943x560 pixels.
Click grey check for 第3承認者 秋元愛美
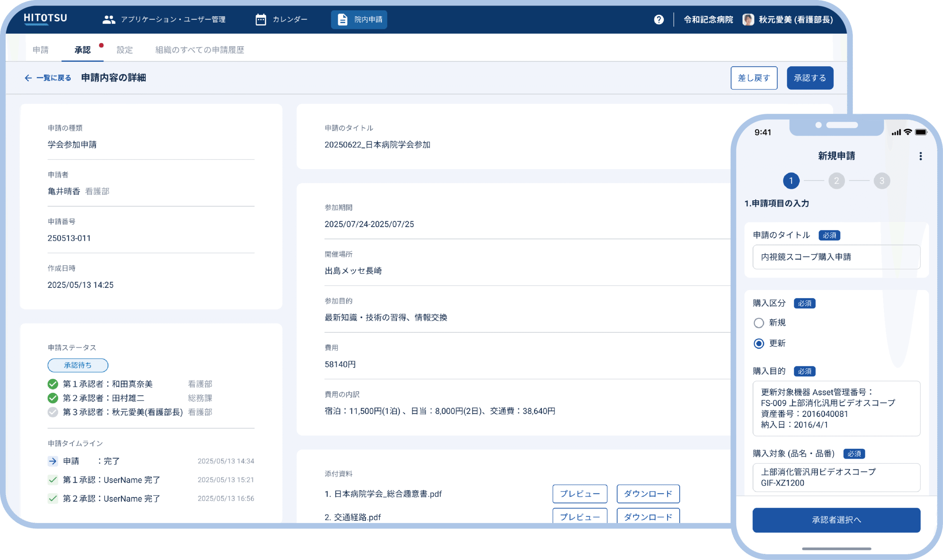53,412
